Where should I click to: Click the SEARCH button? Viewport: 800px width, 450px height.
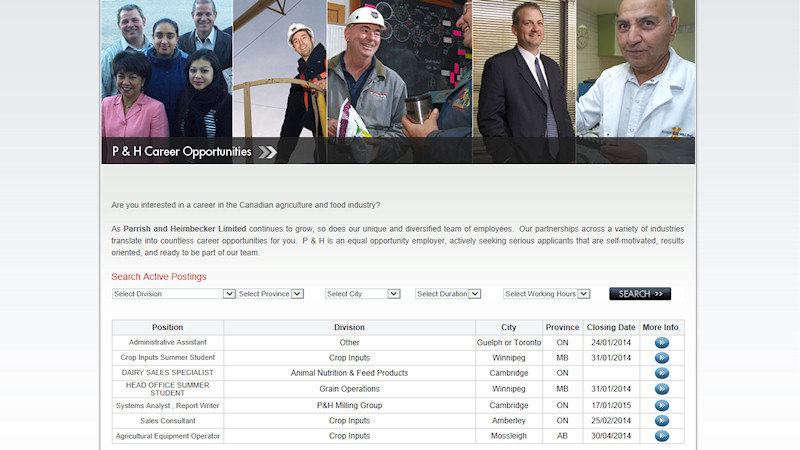pyautogui.click(x=640, y=294)
